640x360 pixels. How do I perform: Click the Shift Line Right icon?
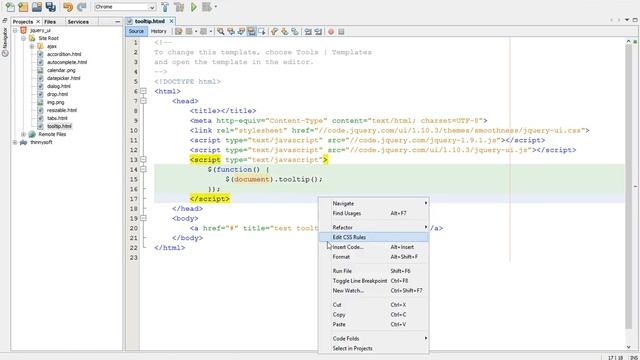(318, 31)
